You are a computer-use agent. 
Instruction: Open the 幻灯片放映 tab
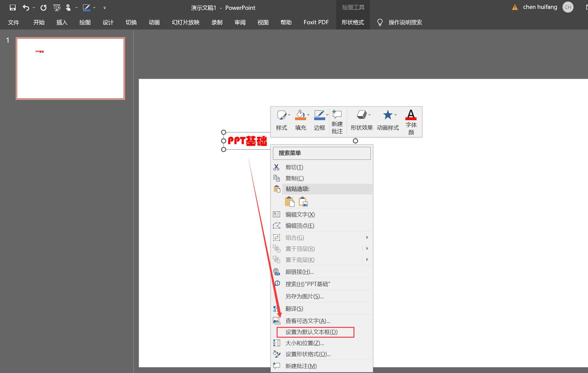click(x=186, y=22)
